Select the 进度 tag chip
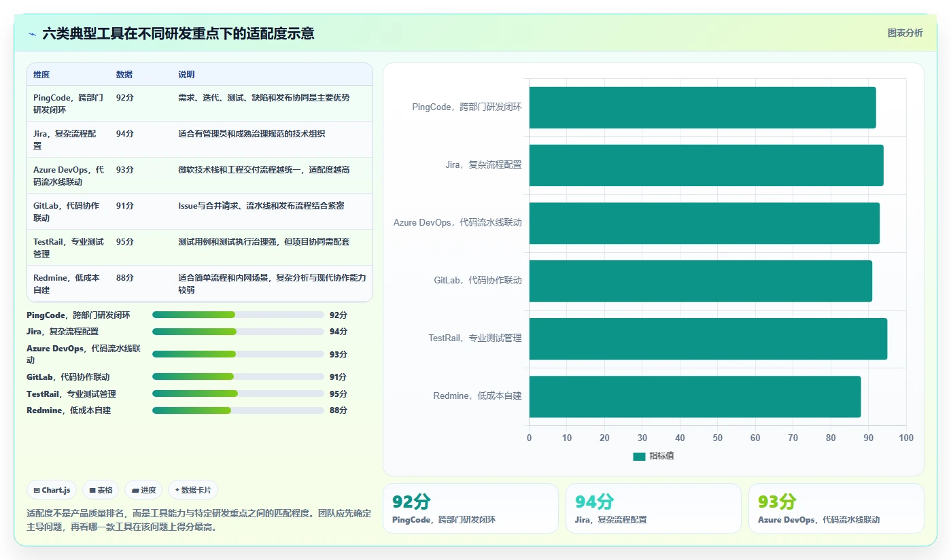This screenshot has width=951, height=560. [x=143, y=490]
